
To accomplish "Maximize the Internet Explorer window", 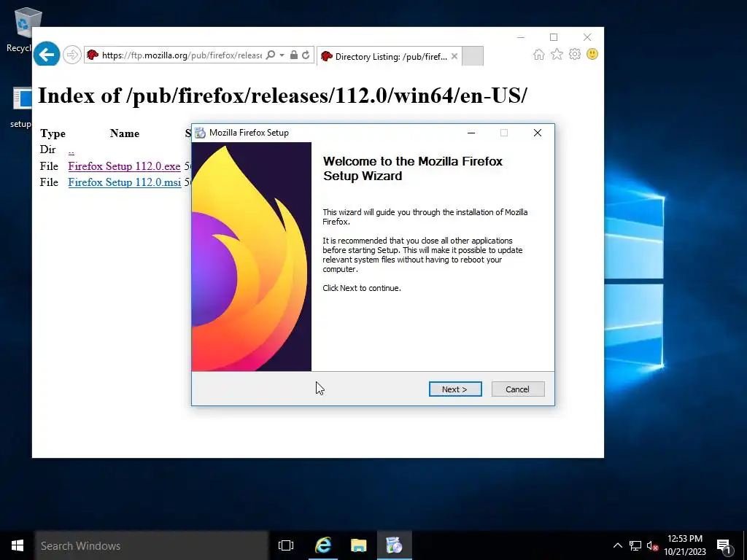I will tap(554, 37).
